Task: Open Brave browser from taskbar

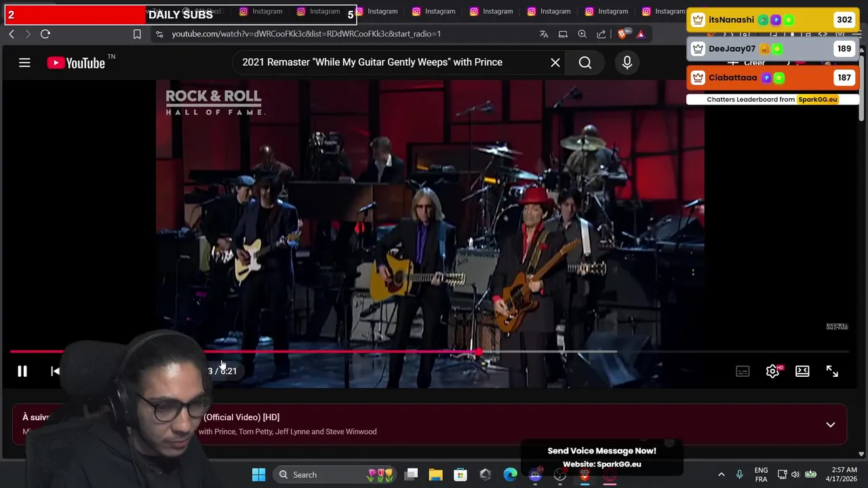Action: (585, 475)
